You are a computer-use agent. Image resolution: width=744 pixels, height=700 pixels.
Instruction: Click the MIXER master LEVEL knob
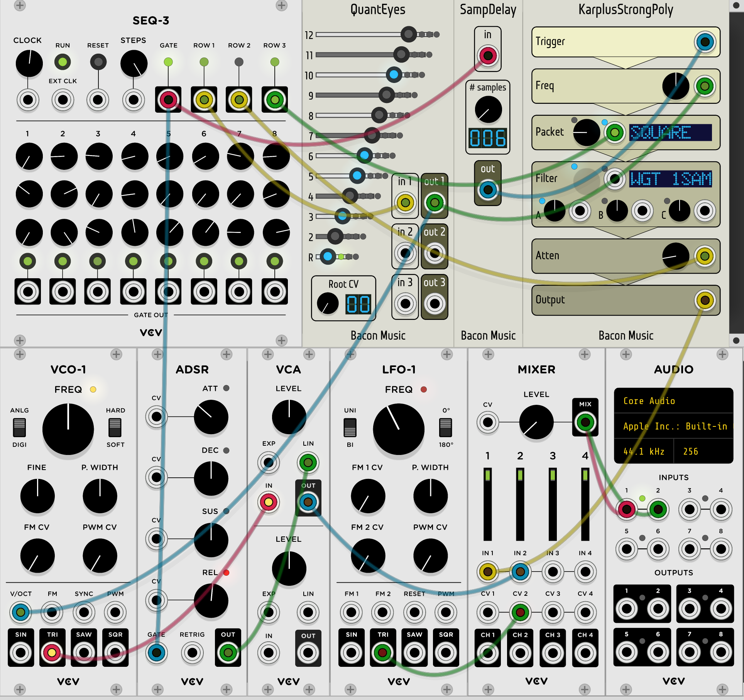(x=536, y=422)
